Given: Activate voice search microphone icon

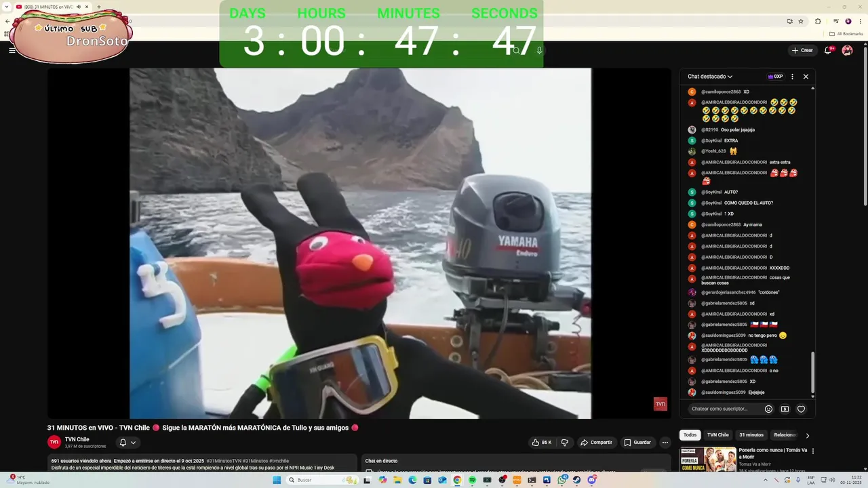Looking at the screenshot, I should [x=539, y=50].
